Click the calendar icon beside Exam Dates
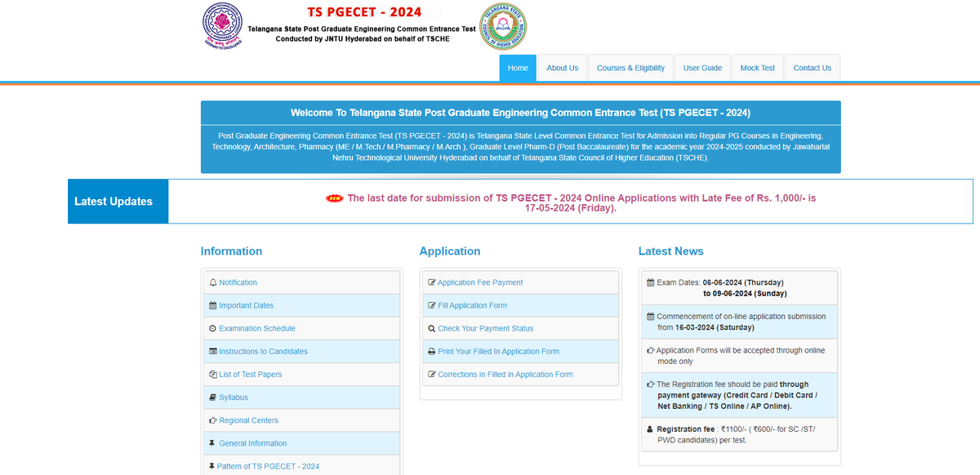Viewport: 980px width, 475px height. tap(650, 282)
